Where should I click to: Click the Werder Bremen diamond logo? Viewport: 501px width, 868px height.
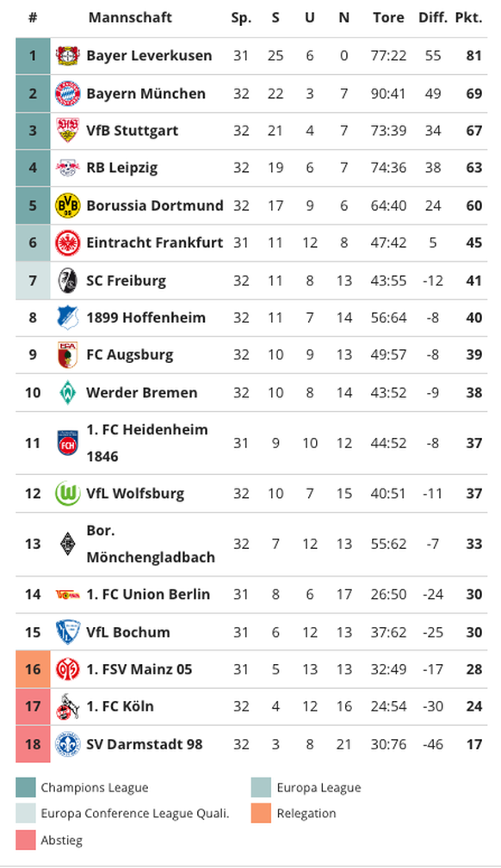tap(68, 392)
